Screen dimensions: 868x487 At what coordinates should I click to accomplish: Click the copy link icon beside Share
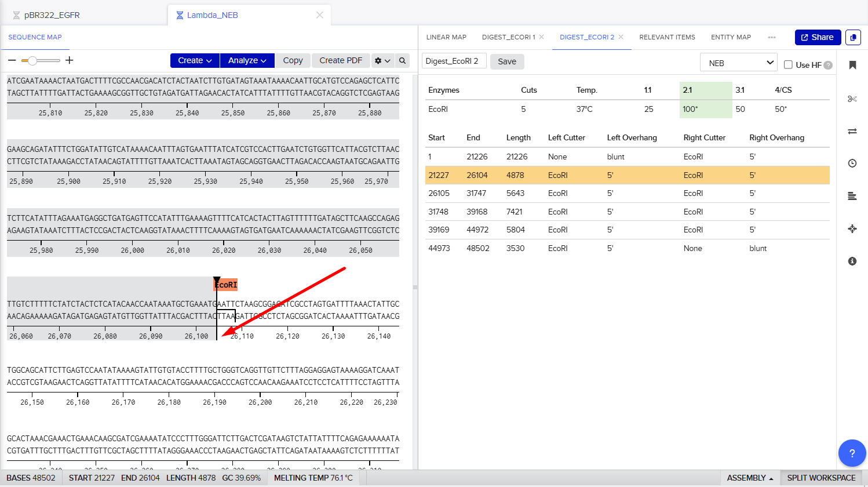[853, 37]
